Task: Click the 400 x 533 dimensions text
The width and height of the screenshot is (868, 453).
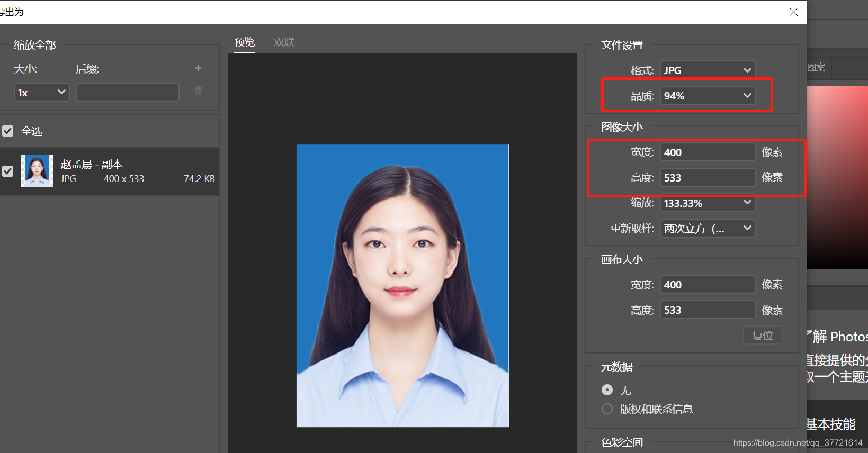Action: 124,179
